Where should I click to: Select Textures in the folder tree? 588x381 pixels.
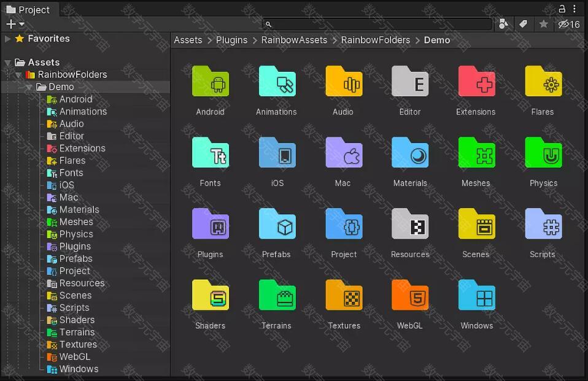coord(78,344)
